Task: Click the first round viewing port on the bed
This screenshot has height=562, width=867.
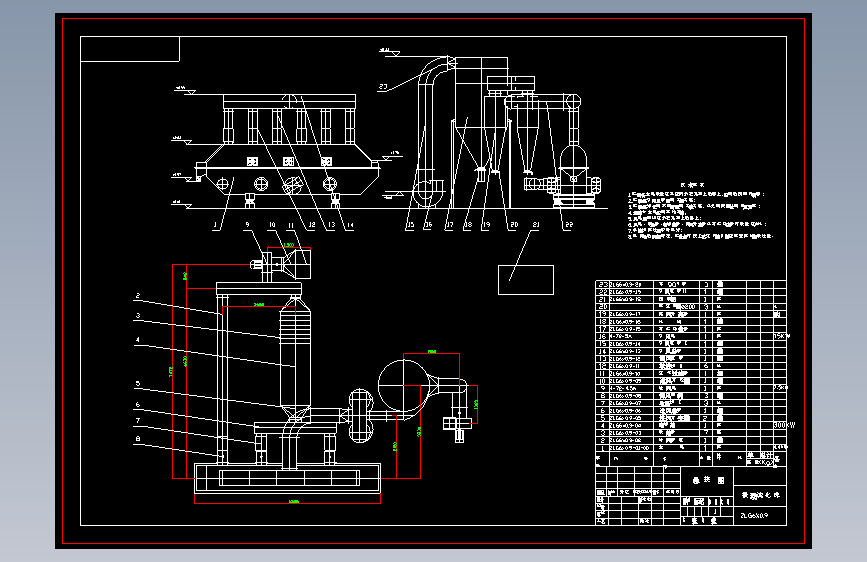Action: pyautogui.click(x=223, y=184)
